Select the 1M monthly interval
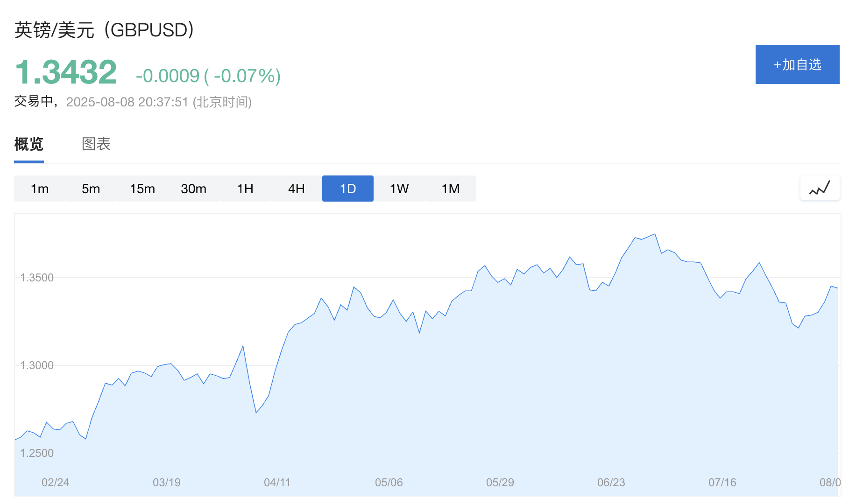 pyautogui.click(x=451, y=189)
